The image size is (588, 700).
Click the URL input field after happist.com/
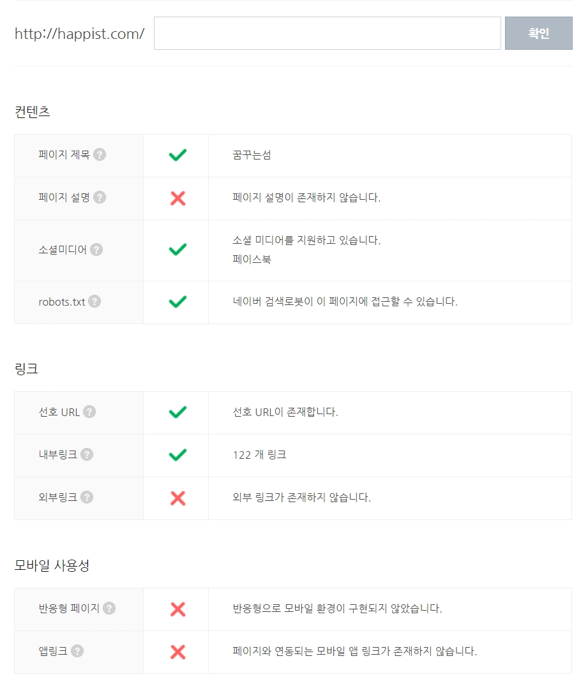point(327,33)
